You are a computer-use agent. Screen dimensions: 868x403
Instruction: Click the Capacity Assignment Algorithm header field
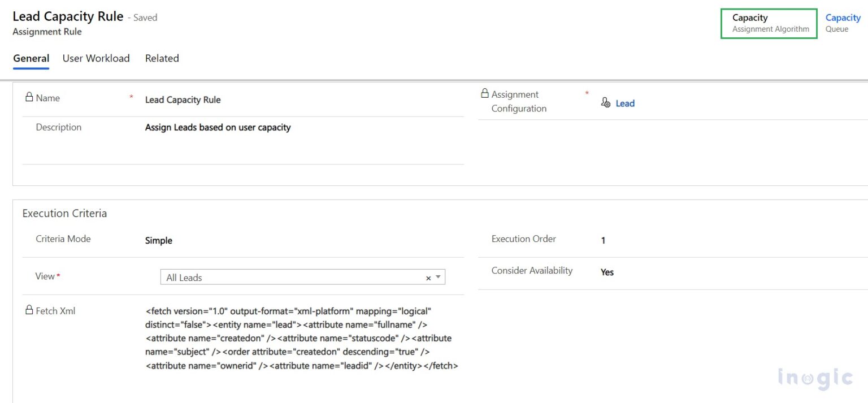click(769, 23)
